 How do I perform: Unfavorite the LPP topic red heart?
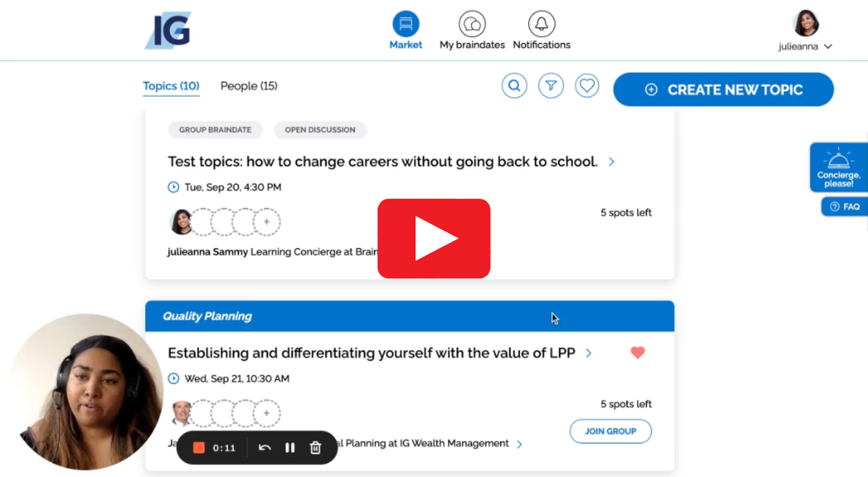point(637,353)
